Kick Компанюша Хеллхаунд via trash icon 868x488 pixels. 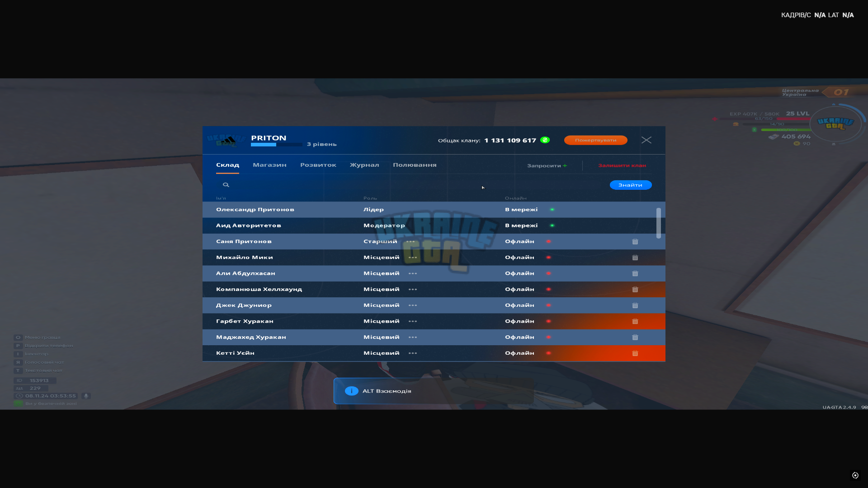point(635,290)
